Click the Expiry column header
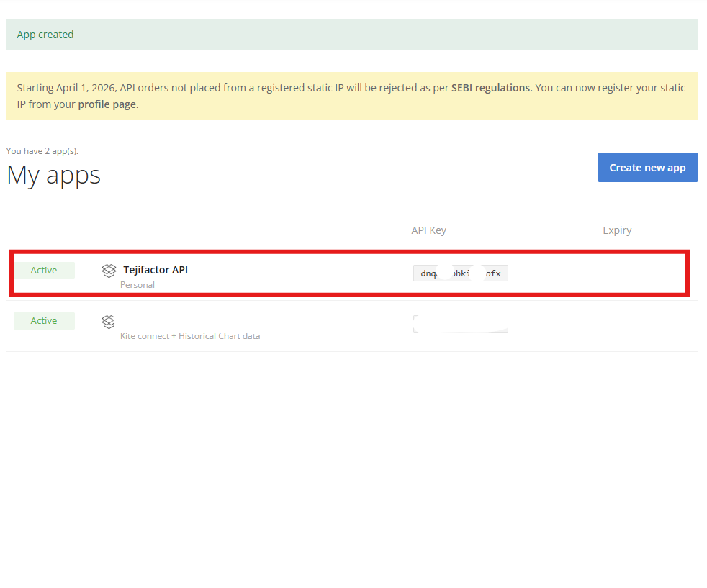The height and width of the screenshot is (588, 707). coord(617,230)
